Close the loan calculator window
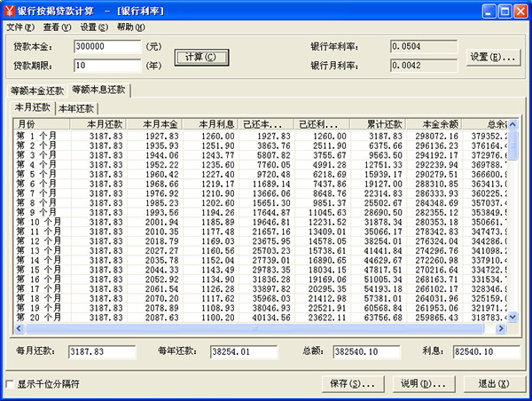The image size is (532, 401). tap(520, 12)
